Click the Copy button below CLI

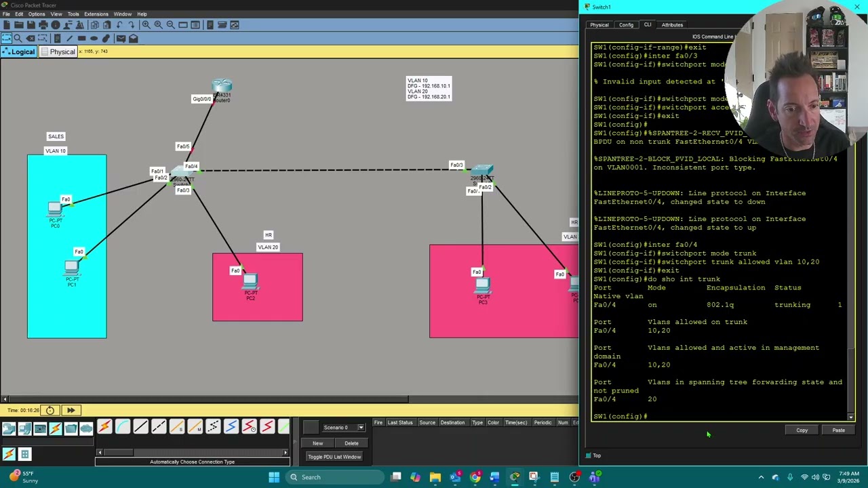pos(802,430)
